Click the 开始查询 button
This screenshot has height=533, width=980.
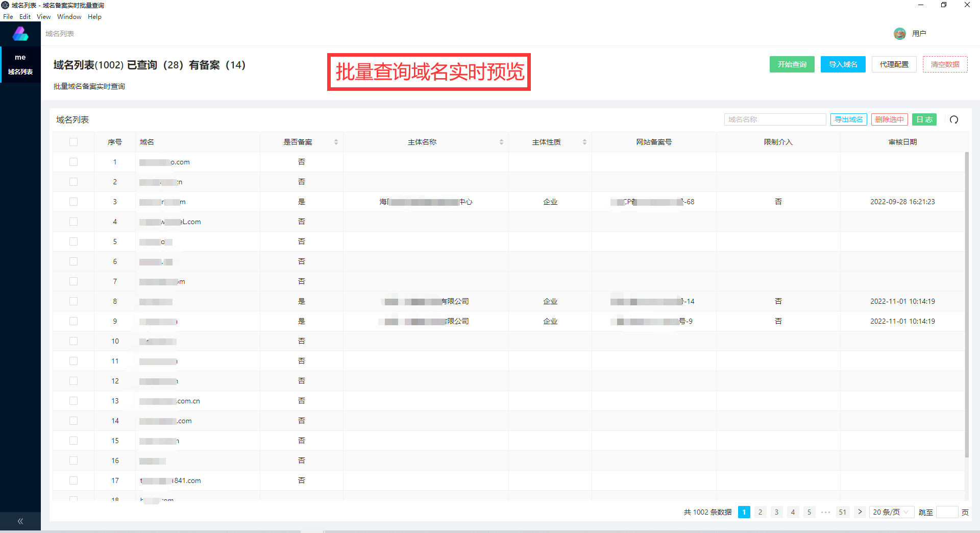(x=792, y=64)
